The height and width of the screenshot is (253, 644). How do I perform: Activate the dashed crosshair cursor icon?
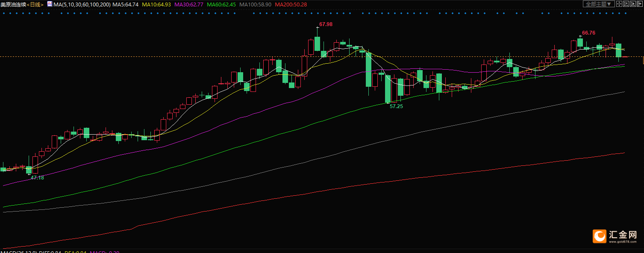click(x=619, y=4)
